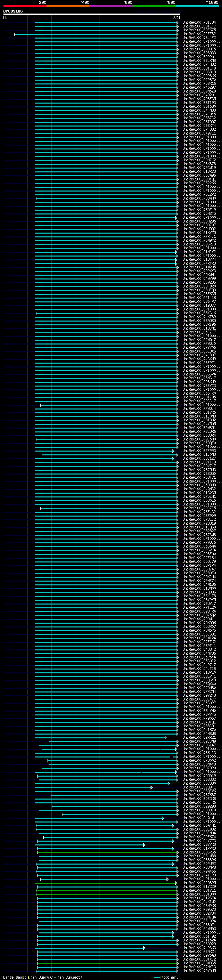Select hit label UniRef100_Q6BG32

[199, 779]
